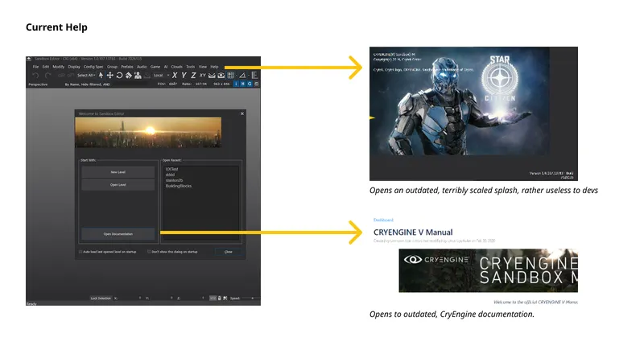
Task: Open the Config Spec menu
Action: 93,67
